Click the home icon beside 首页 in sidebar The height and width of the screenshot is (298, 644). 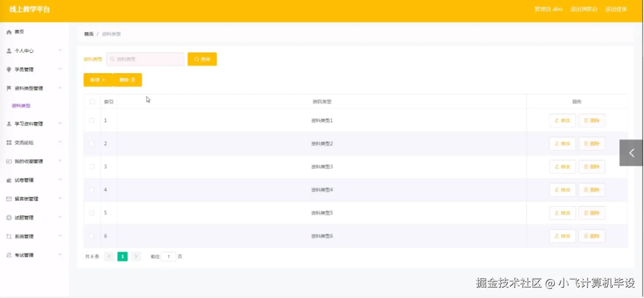point(9,32)
